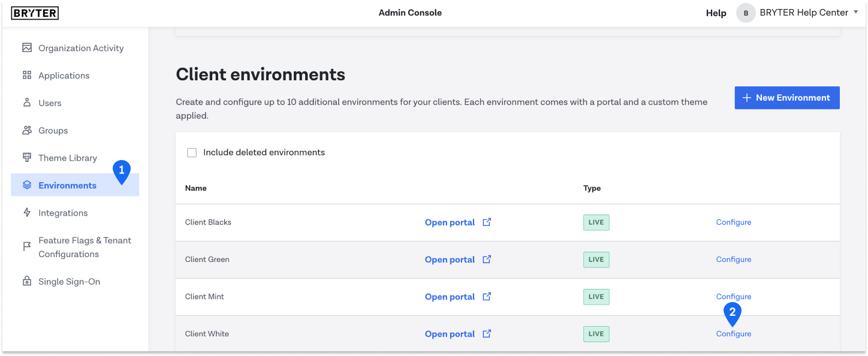The height and width of the screenshot is (356, 868).
Task: Switch to the Environments sidebar section
Action: (68, 185)
